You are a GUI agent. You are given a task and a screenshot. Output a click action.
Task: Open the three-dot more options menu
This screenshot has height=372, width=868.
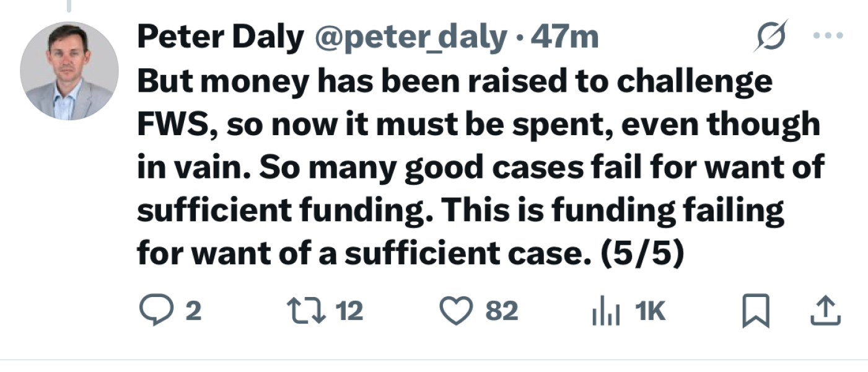[828, 36]
